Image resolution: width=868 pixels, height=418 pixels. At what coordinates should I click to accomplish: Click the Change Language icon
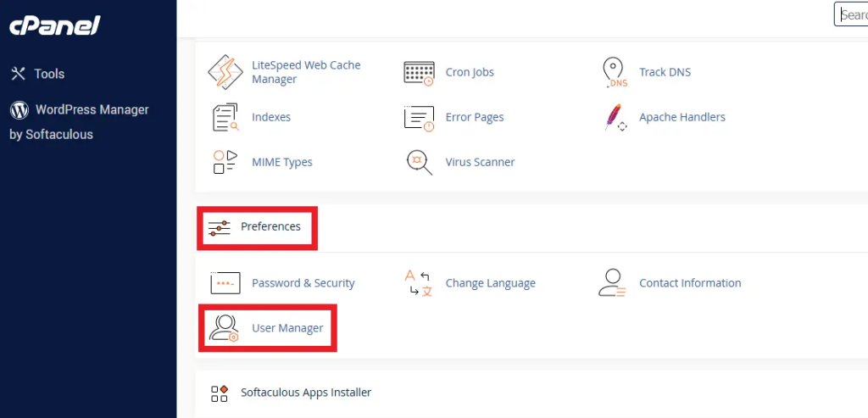click(420, 283)
